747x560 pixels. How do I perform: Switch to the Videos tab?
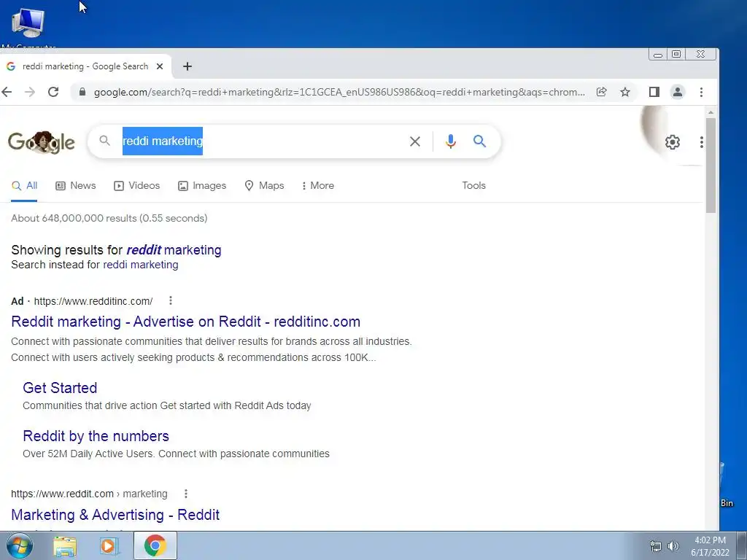136,186
